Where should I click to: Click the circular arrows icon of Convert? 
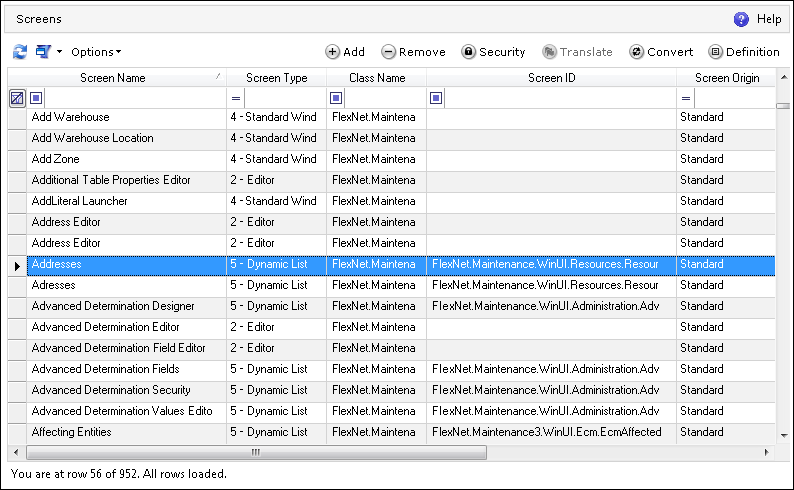(x=637, y=52)
